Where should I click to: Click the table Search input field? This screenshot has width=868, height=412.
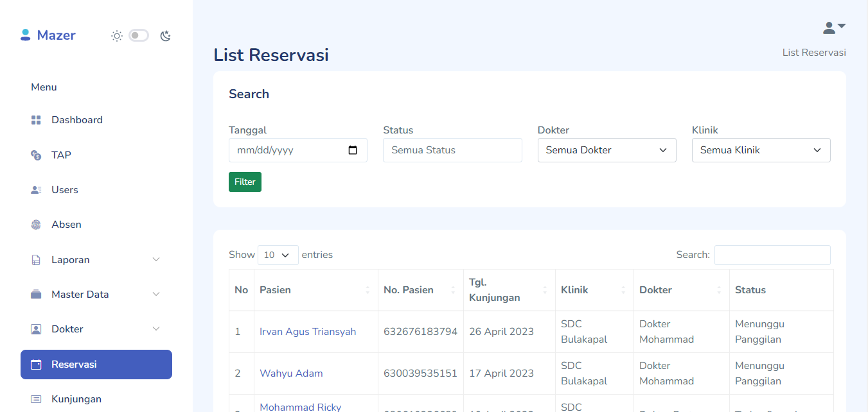(x=772, y=255)
